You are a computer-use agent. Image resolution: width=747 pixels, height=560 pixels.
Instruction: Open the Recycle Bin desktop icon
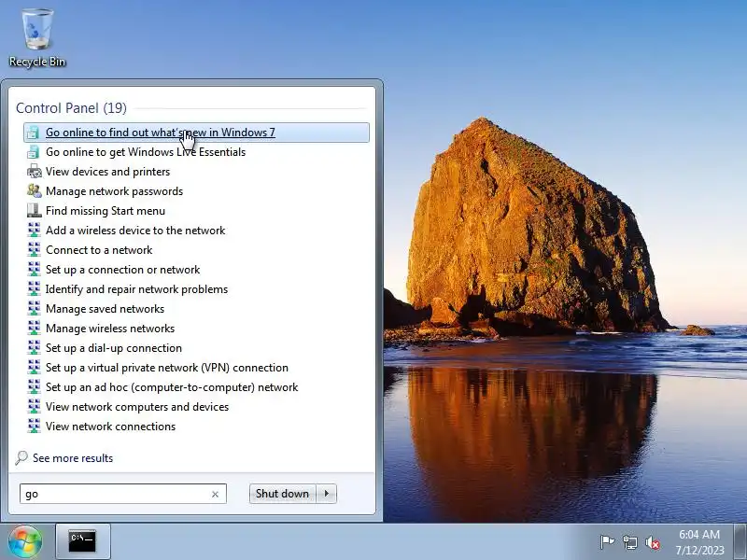pos(37,38)
